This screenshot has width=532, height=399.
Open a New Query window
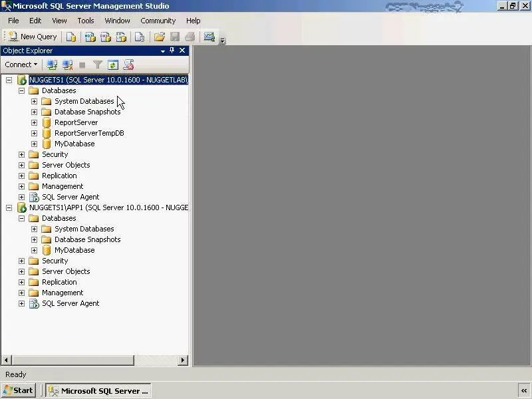(33, 37)
